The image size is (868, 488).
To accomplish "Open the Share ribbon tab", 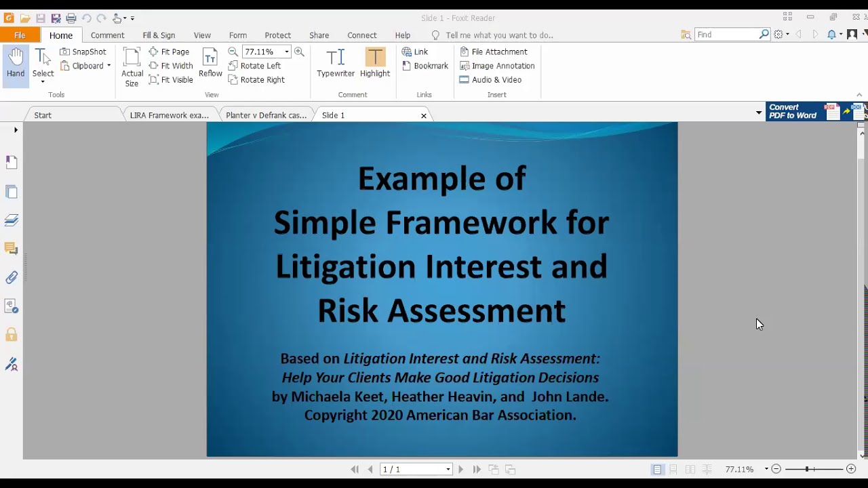I will [319, 35].
